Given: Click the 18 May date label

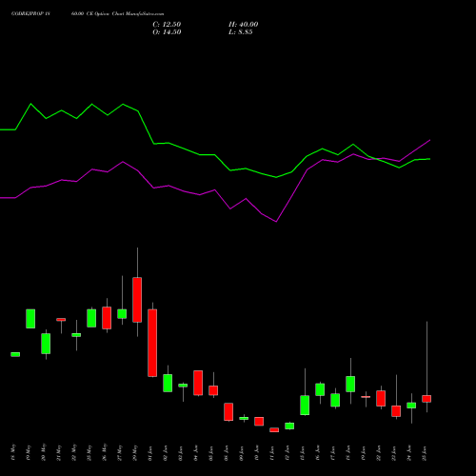Looking at the screenshot, I should 13,452.
